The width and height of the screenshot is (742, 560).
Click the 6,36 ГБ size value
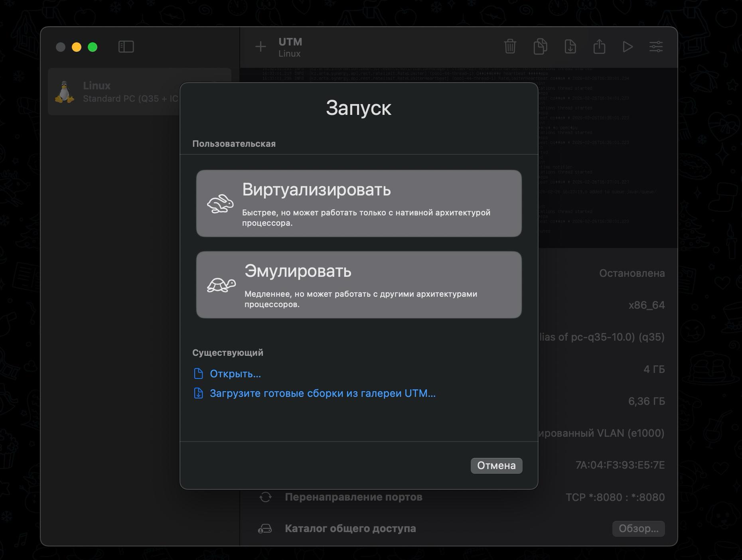pos(647,401)
